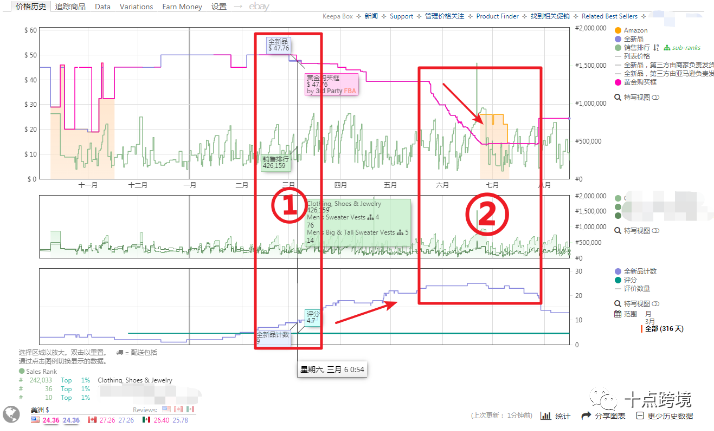Image resolution: width=714 pixels, height=431 pixels.
Task: Select Canada flag in price comparison row
Action: [x=92, y=420]
